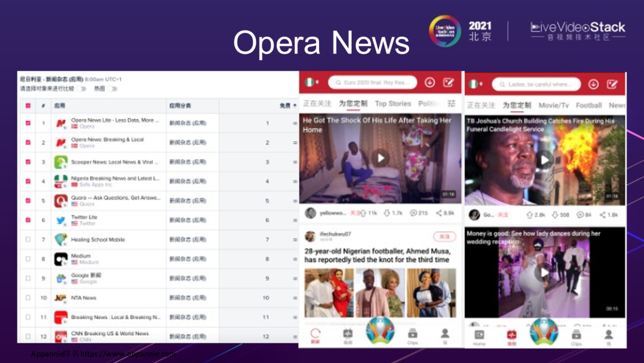The image size is (644, 363).
Task: Check the Medium row checkbox
Action: click(28, 259)
